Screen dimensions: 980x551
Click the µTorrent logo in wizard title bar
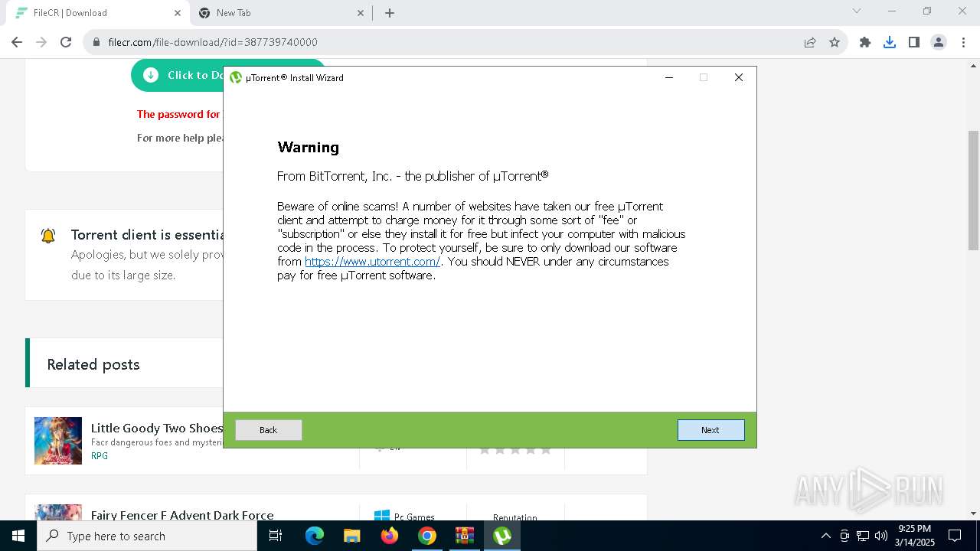(x=236, y=77)
